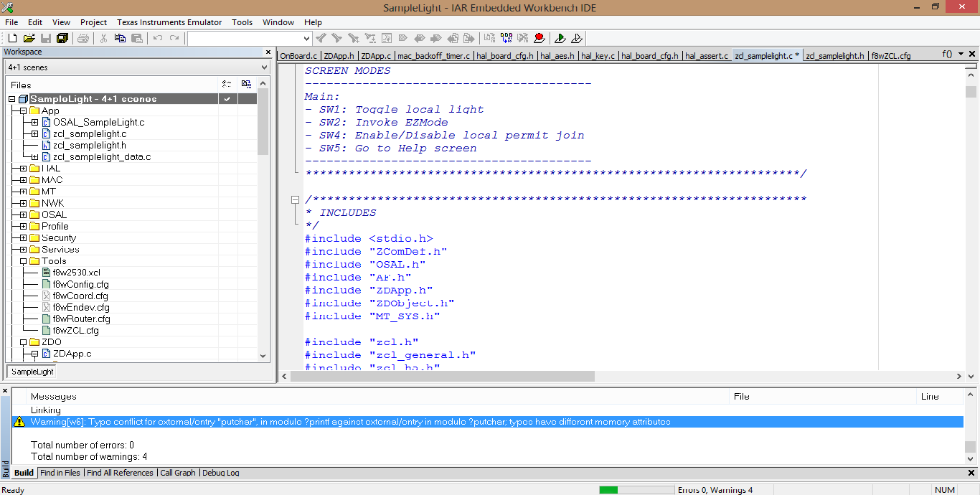The image size is (980, 495).
Task: Click the Undo arrow icon
Action: 158,38
